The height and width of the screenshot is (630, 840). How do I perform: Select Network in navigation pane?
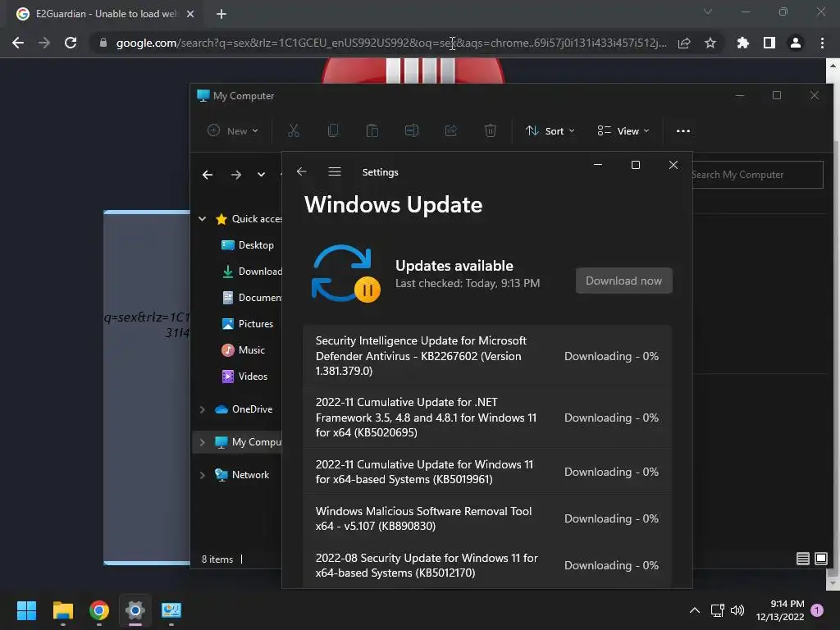pyautogui.click(x=242, y=475)
